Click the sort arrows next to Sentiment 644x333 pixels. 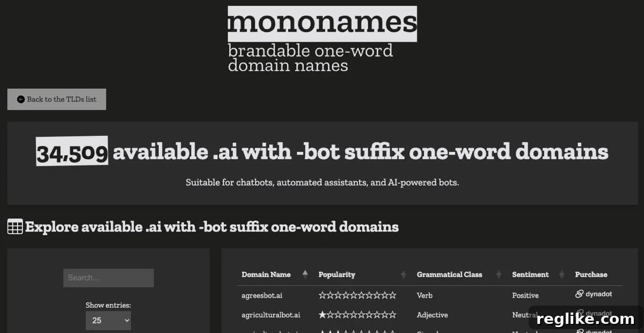click(x=562, y=274)
